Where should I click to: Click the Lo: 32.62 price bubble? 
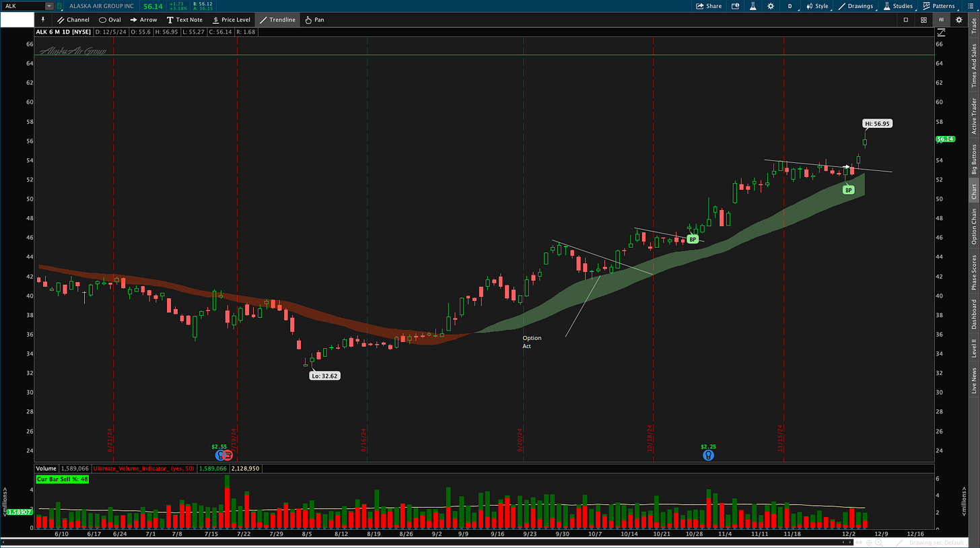pyautogui.click(x=324, y=376)
